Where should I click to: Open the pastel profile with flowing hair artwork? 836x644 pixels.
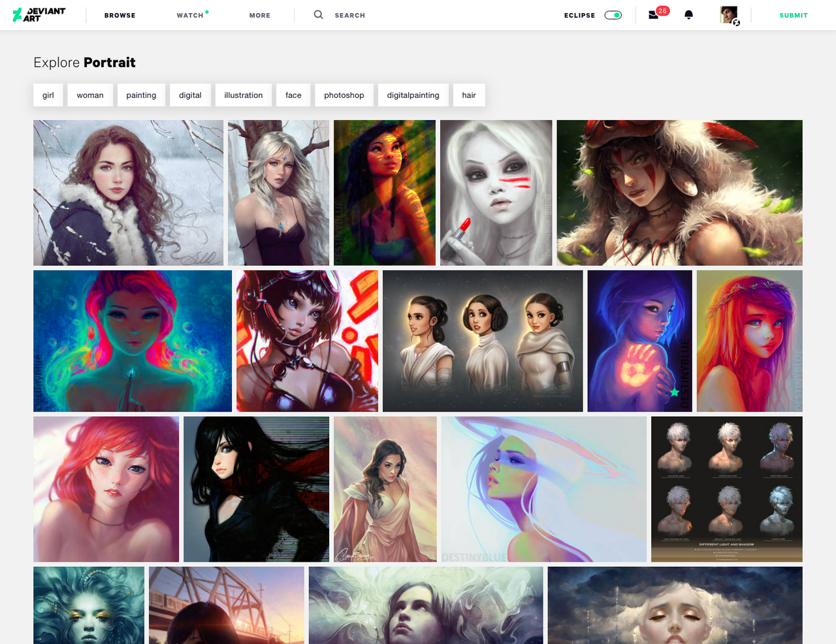[544, 489]
